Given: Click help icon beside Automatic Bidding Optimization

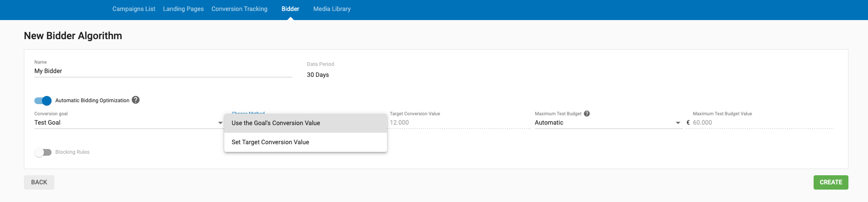Looking at the screenshot, I should pos(136,100).
